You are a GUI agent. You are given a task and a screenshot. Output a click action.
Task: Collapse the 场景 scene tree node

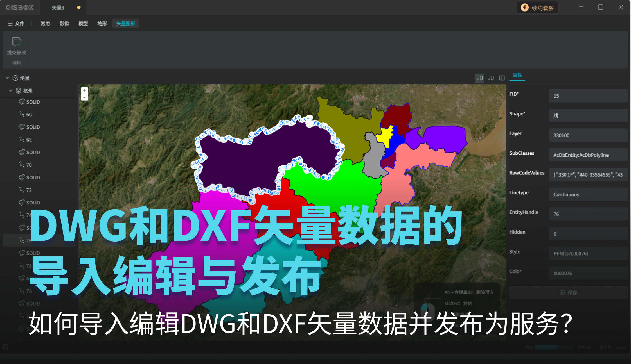pos(8,78)
